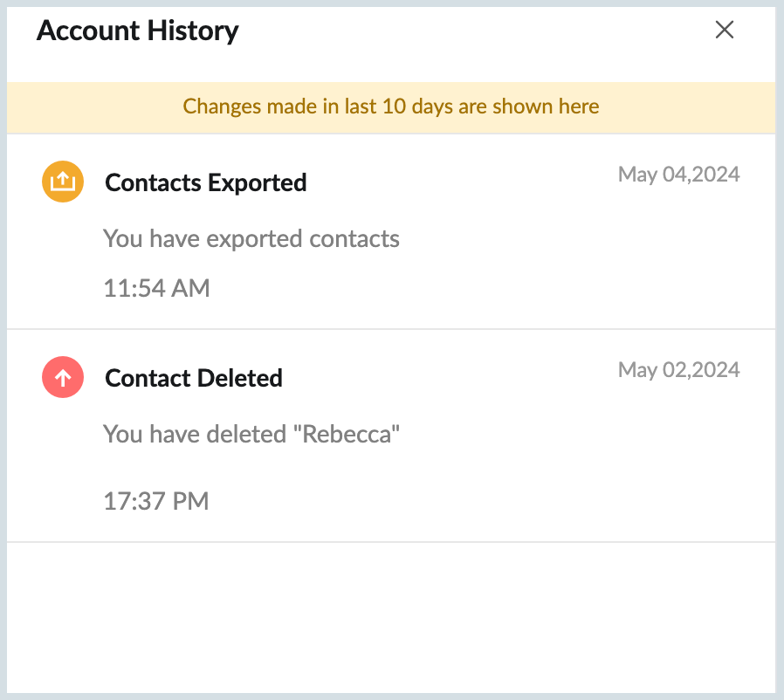The image size is (784, 700).
Task: Click the 17:37 PM timestamp
Action: tap(157, 501)
